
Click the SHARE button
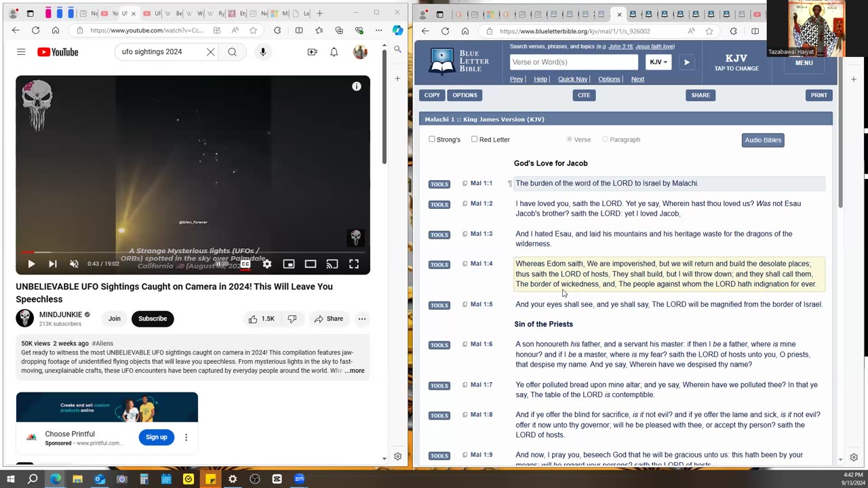701,96
